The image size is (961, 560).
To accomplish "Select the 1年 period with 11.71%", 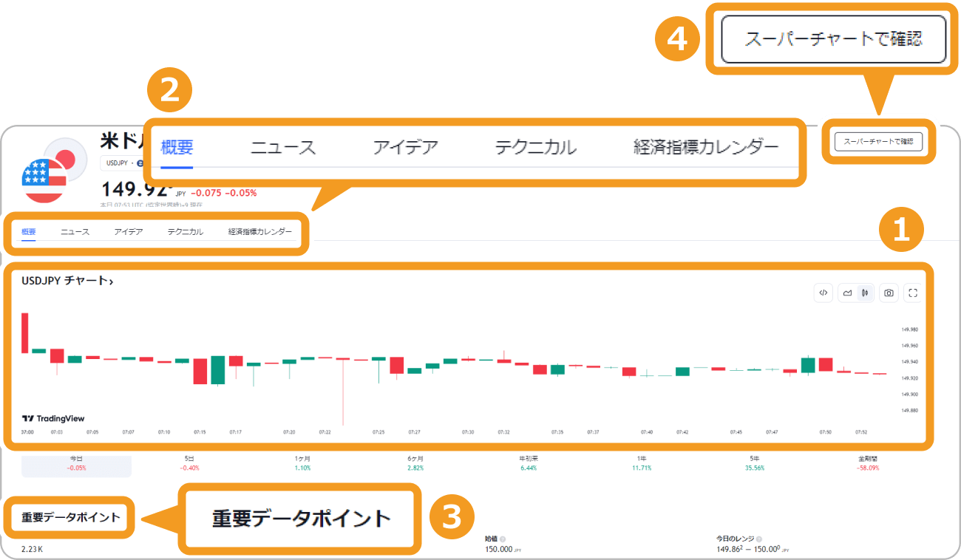I will (640, 463).
